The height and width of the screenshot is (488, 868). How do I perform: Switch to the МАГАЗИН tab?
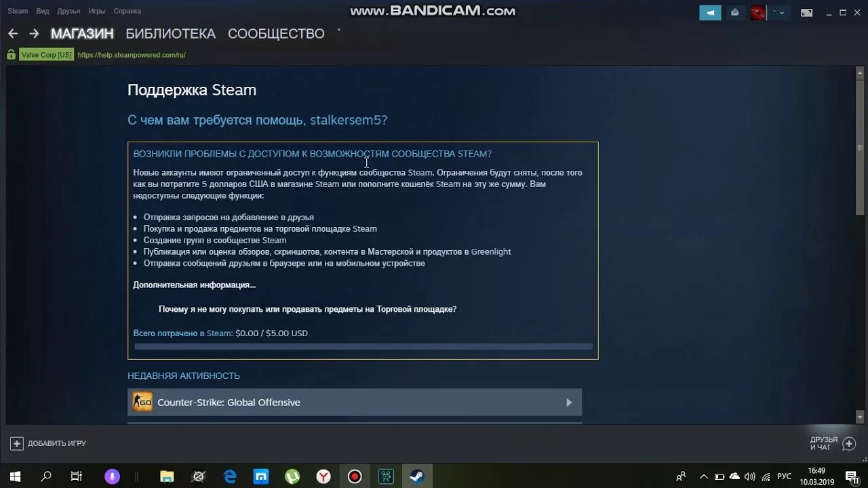(82, 33)
